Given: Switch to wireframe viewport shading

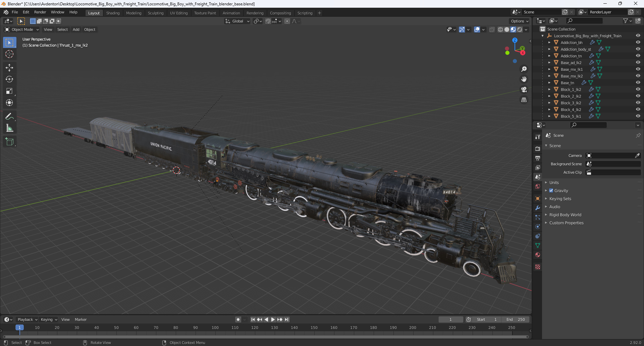Looking at the screenshot, I should (500, 30).
